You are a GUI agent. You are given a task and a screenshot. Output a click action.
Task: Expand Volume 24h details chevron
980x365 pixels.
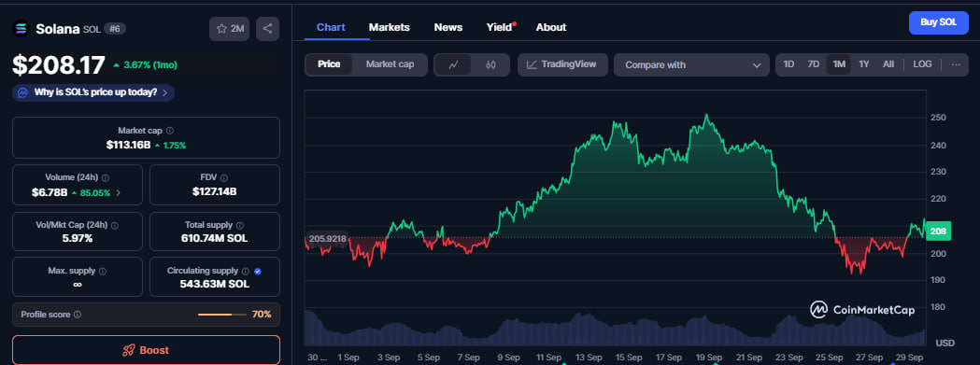(118, 193)
